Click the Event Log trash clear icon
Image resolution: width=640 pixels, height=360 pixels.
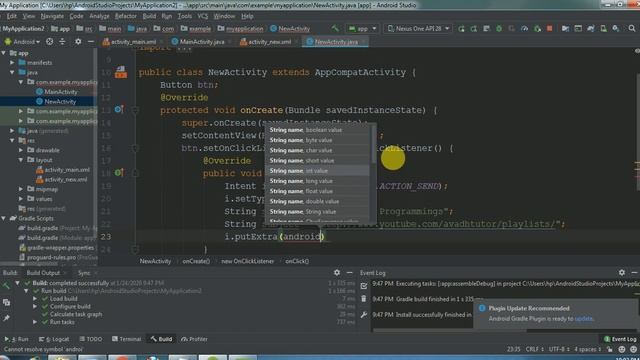pyautogui.click(x=364, y=299)
